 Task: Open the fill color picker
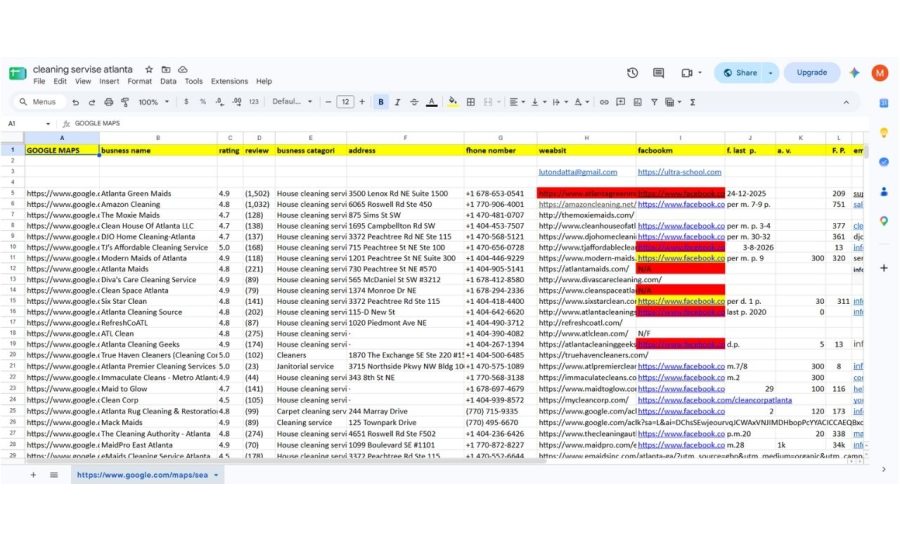coord(453,102)
